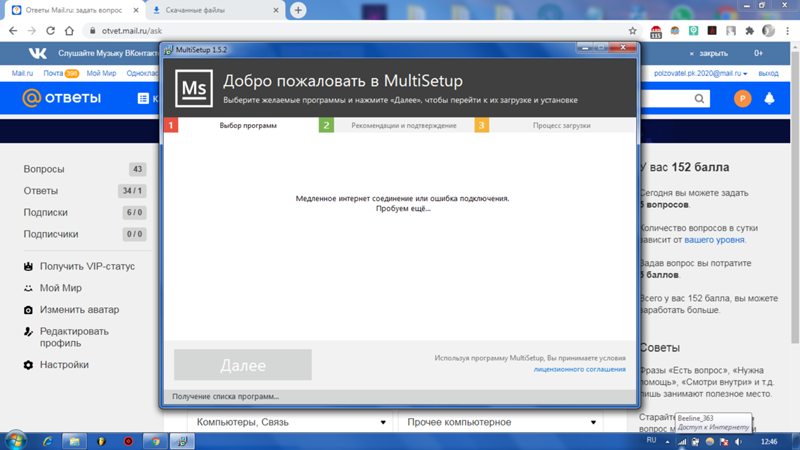Open the Chrome home page button

(69, 31)
